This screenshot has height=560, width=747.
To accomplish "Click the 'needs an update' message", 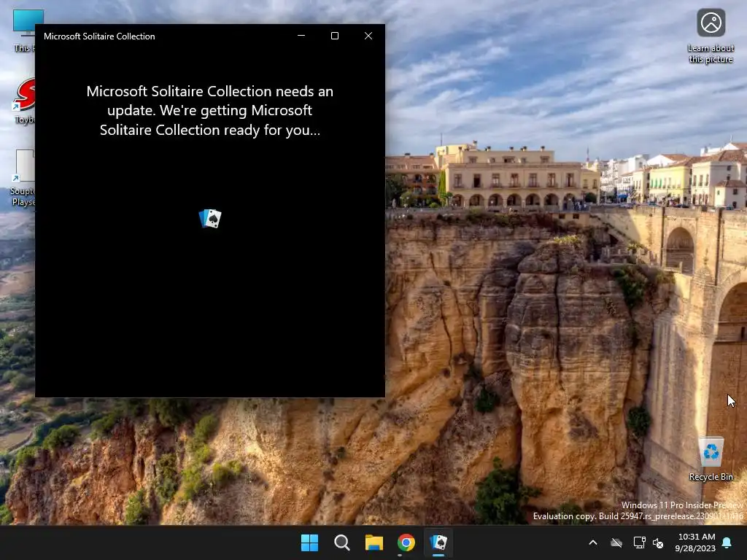I will coord(209,111).
